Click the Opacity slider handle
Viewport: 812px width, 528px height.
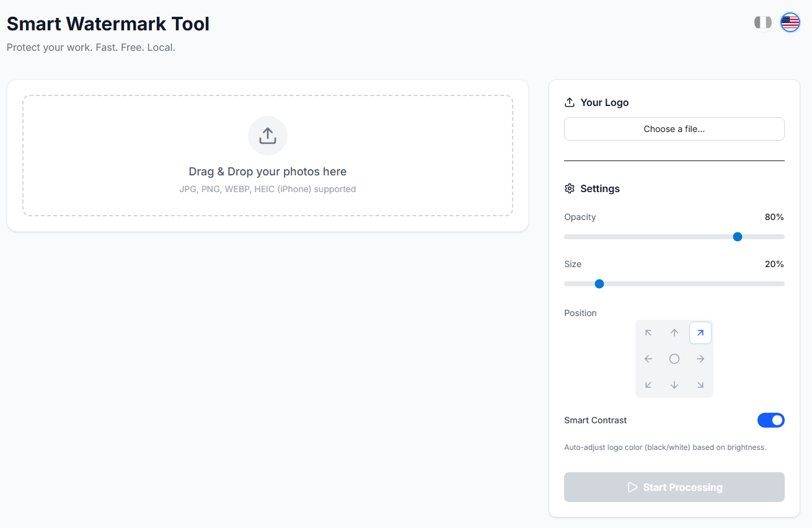(x=737, y=236)
